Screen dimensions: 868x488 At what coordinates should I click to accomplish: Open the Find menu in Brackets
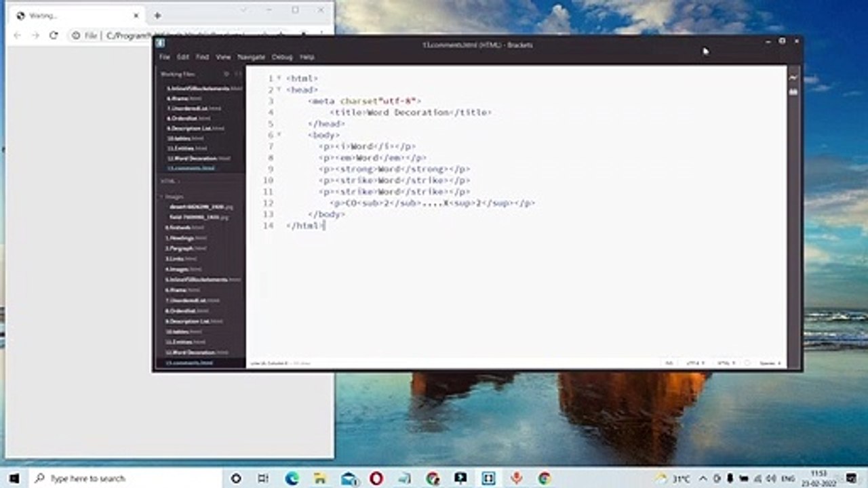(x=203, y=57)
